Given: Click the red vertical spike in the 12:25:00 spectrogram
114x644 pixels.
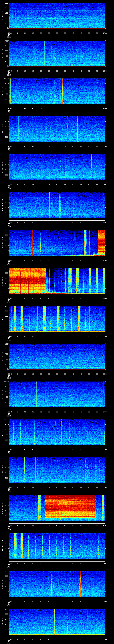Looking at the screenshot, I should (59, 356).
